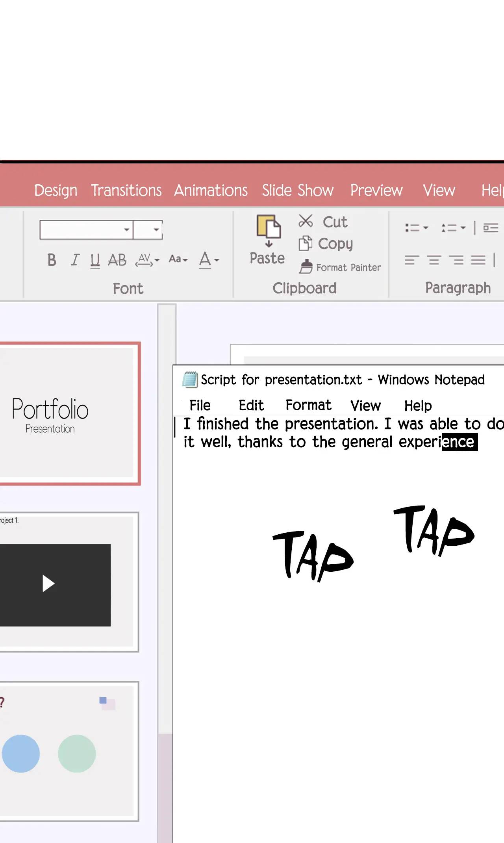Click the Copy icon in Clipboard
The width and height of the screenshot is (504, 843).
(x=305, y=243)
